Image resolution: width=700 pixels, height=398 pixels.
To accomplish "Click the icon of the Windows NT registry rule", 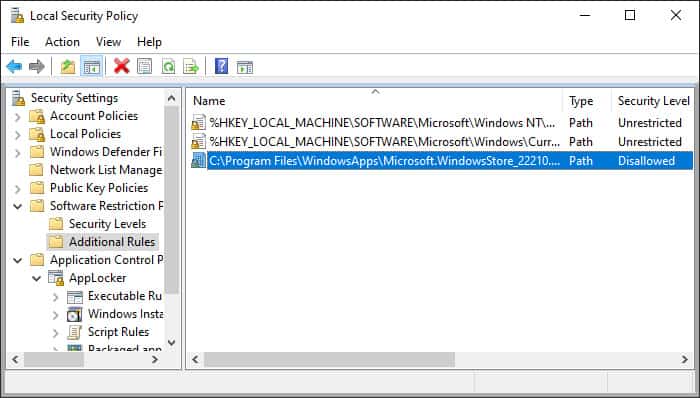I will coord(198,123).
